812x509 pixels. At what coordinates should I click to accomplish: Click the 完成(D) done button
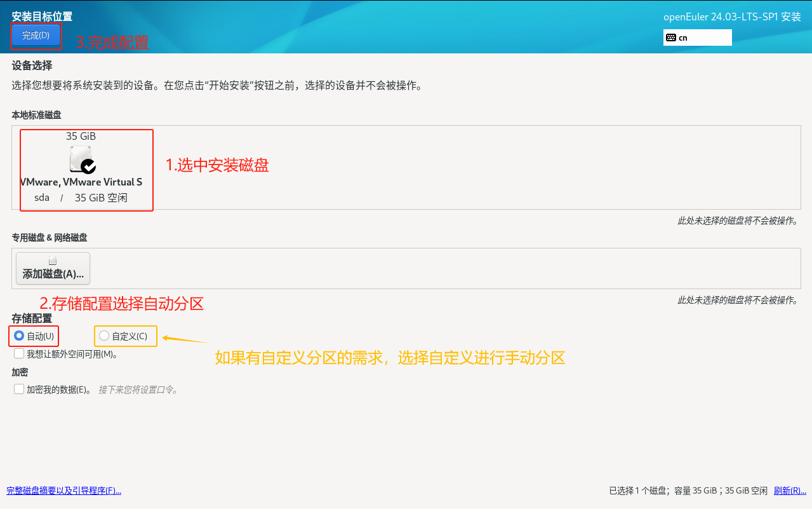point(36,36)
